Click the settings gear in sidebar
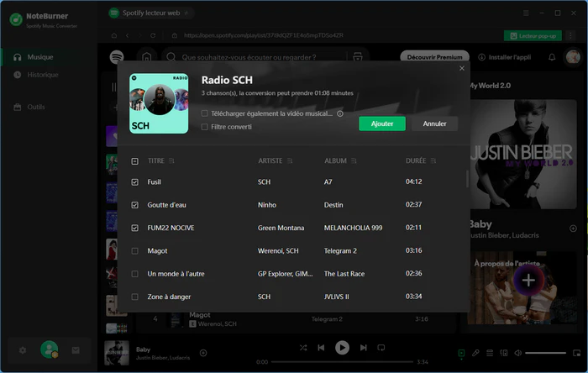Viewport: 588px width, 373px height. (23, 350)
